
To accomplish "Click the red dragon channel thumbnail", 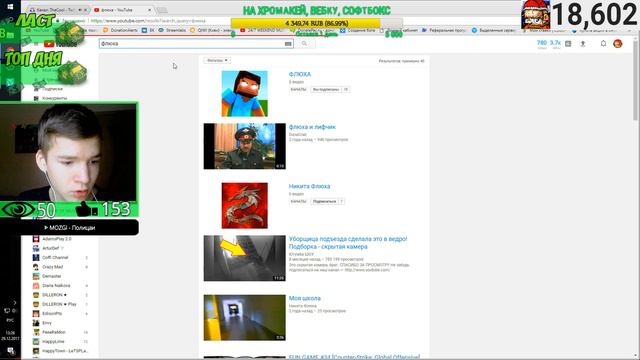I will tap(244, 205).
